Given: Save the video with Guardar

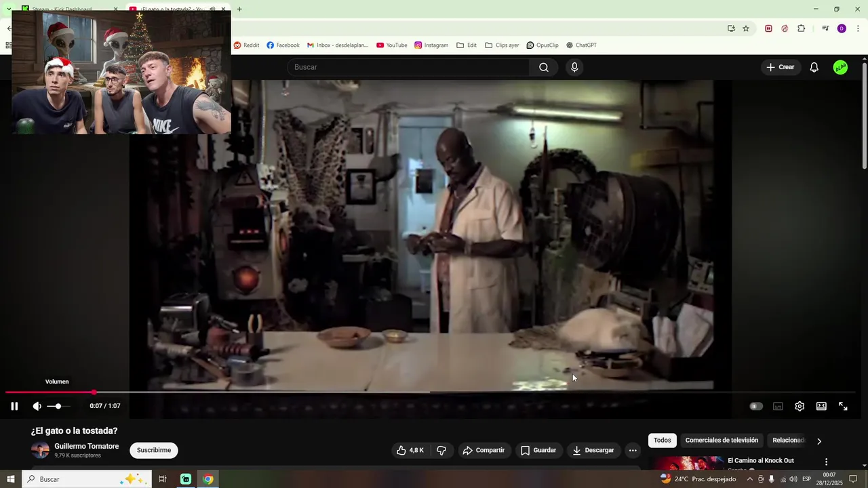Looking at the screenshot, I should pos(538,450).
